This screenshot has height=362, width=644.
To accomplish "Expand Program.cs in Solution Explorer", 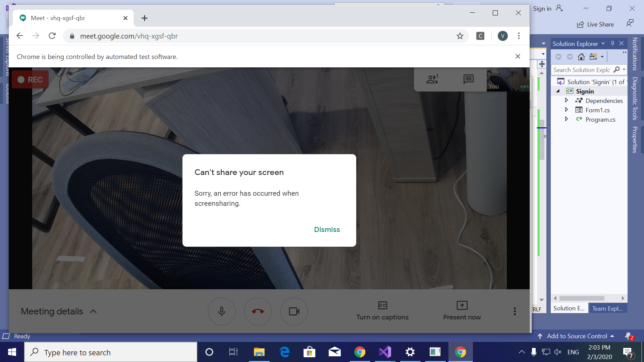I will [567, 119].
